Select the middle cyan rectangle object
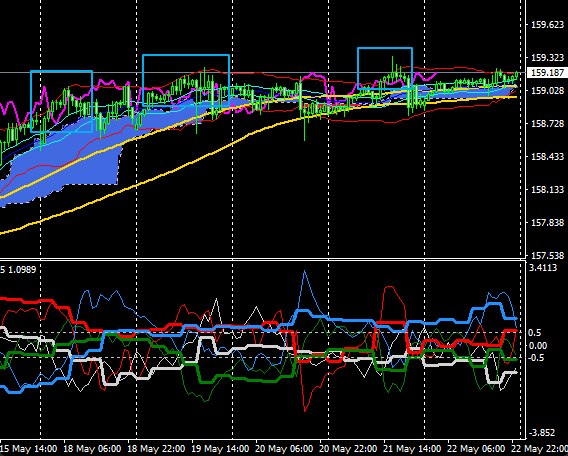This screenshot has width=568, height=456. tap(186, 80)
